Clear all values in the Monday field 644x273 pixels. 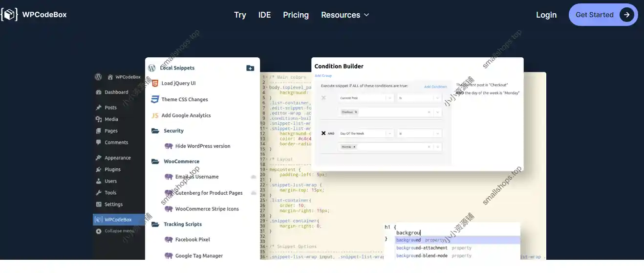[429, 147]
